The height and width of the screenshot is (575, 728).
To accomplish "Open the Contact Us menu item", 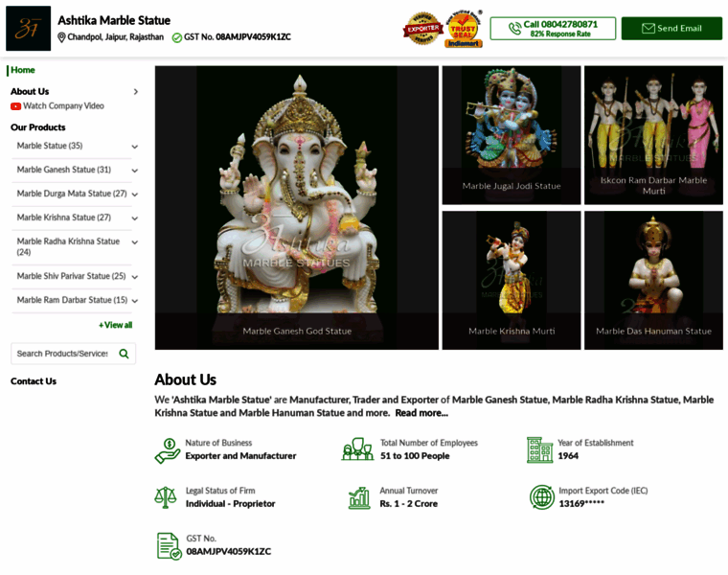I will (x=34, y=381).
